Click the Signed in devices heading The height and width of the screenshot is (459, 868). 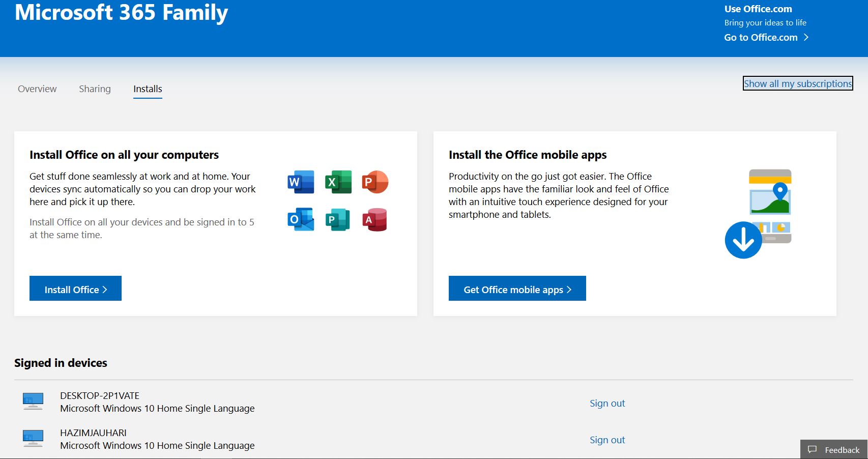(x=61, y=363)
